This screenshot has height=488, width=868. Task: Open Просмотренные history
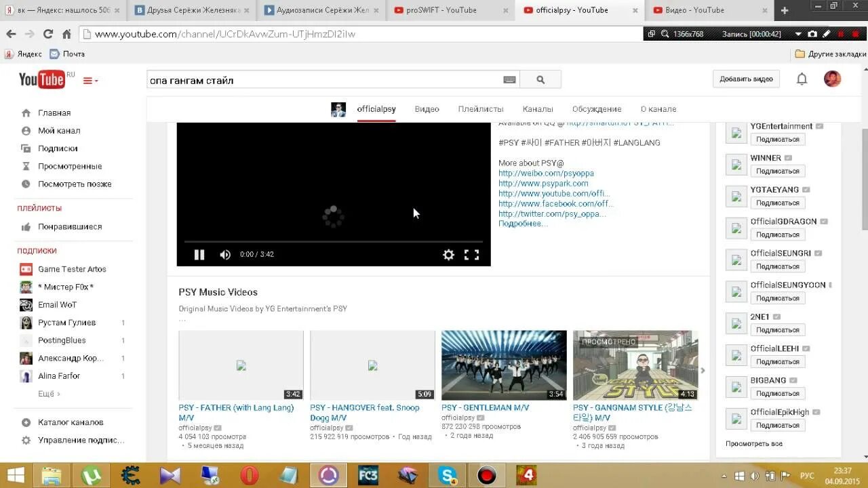pyautogui.click(x=70, y=166)
